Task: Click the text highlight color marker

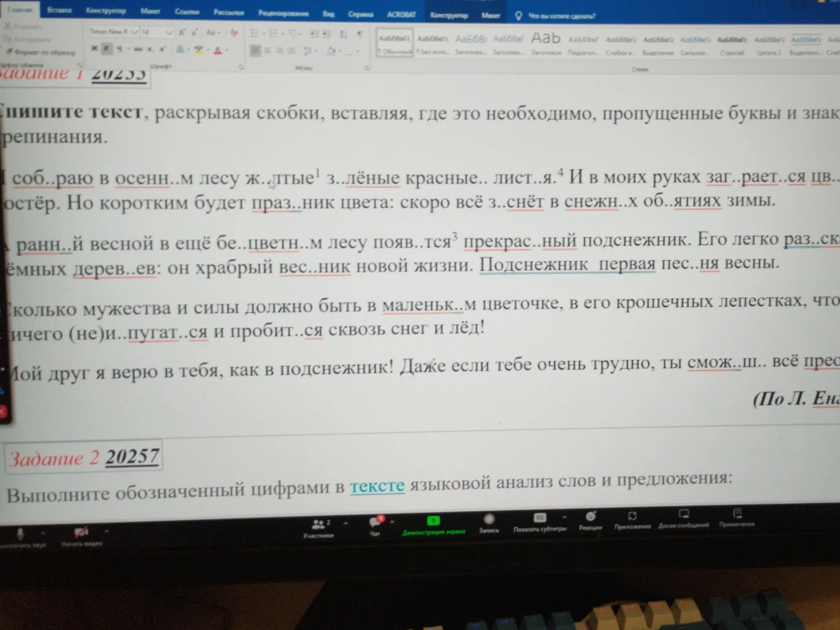Action: 198,50
